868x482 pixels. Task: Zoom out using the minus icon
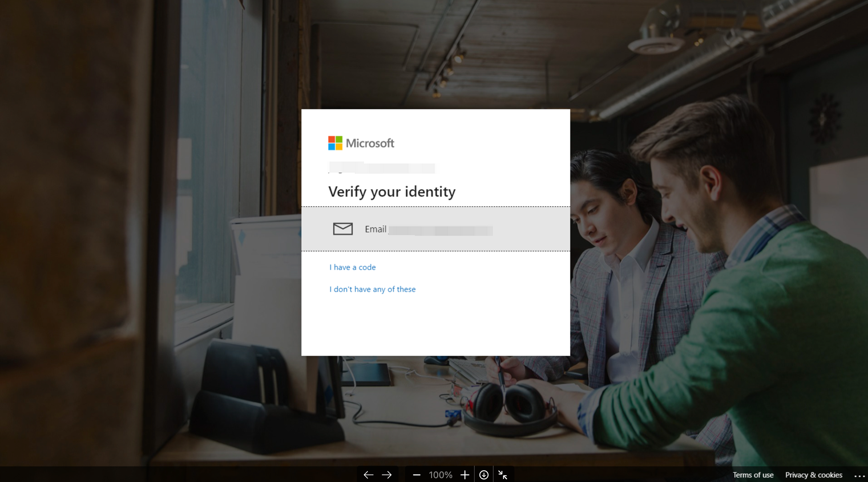(416, 475)
